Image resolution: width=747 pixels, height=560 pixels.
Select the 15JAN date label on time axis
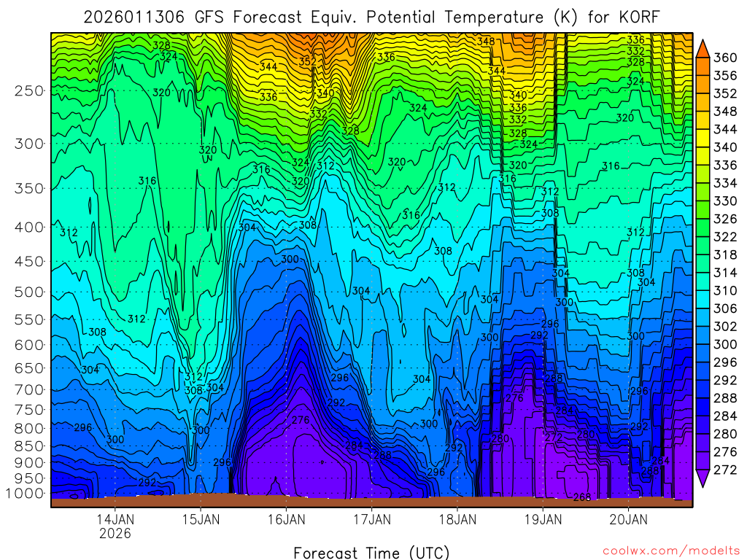point(201,518)
